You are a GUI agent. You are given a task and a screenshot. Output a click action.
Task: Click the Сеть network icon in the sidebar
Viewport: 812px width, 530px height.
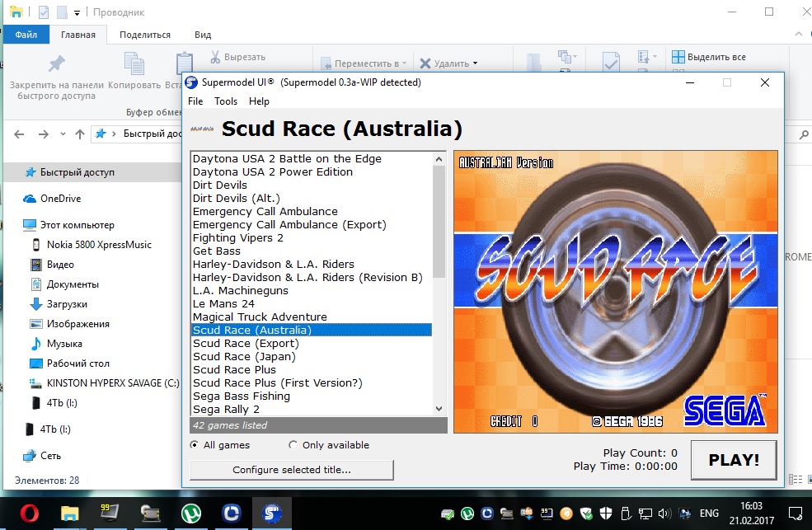click(x=29, y=456)
